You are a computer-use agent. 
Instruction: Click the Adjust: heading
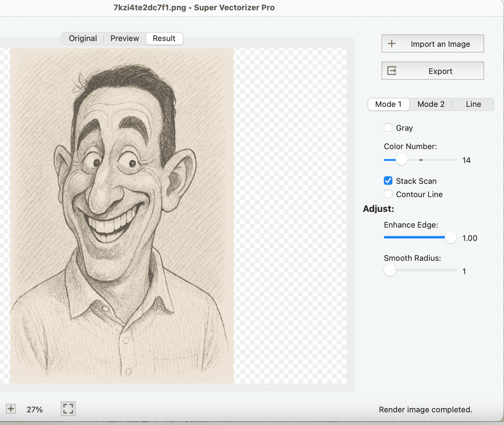tap(378, 209)
